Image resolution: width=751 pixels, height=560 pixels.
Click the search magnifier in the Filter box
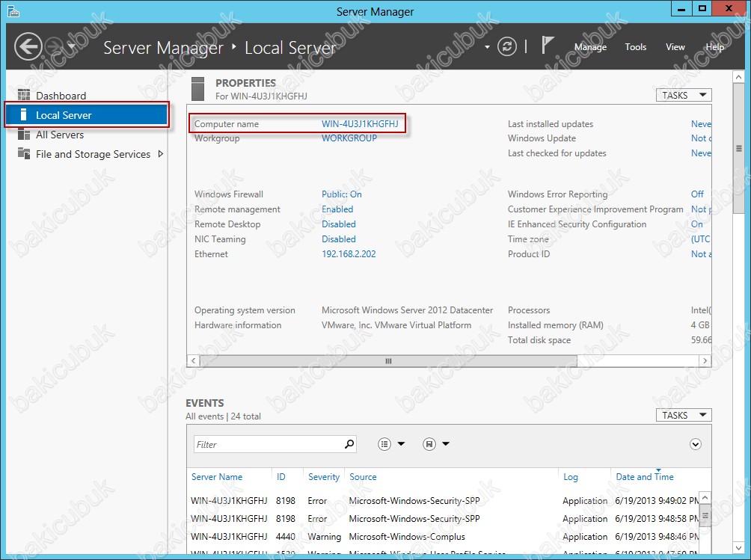349,444
